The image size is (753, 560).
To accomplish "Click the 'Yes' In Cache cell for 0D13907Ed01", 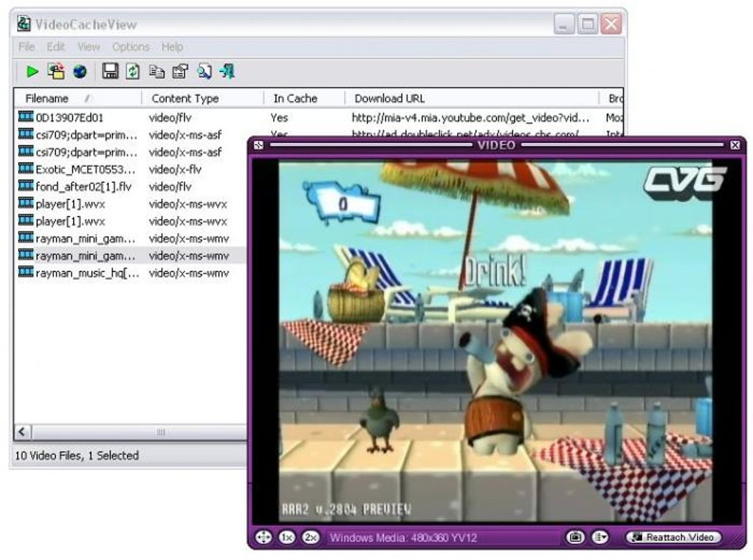I will pyautogui.click(x=279, y=117).
